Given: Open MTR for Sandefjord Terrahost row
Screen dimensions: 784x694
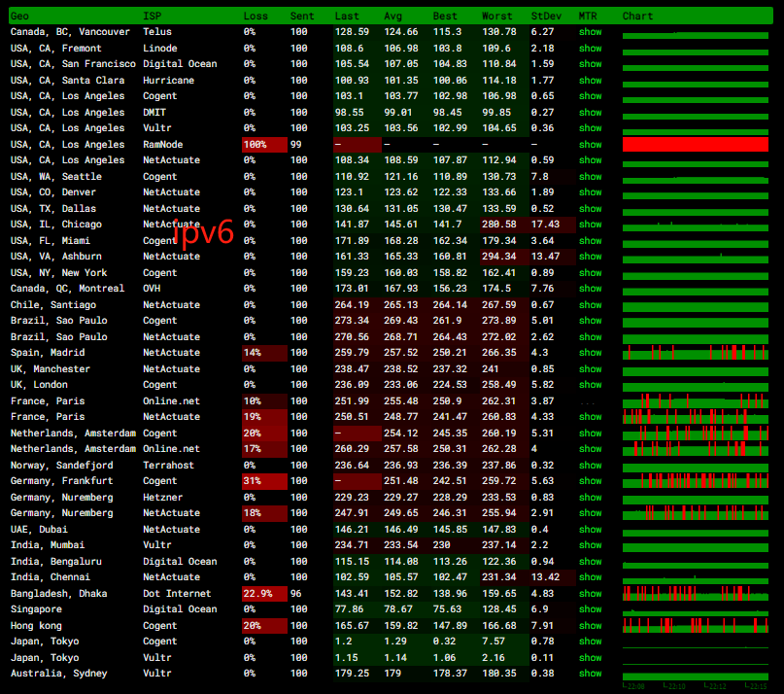Looking at the screenshot, I should click(x=590, y=466).
